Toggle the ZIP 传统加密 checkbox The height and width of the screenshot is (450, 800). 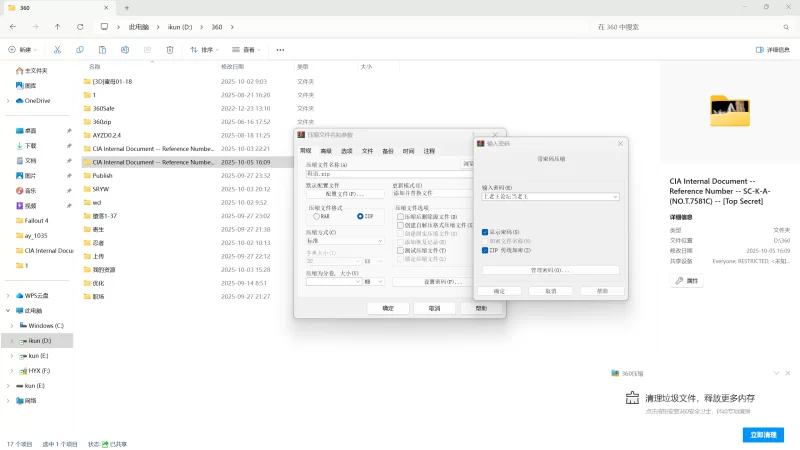tap(486, 250)
